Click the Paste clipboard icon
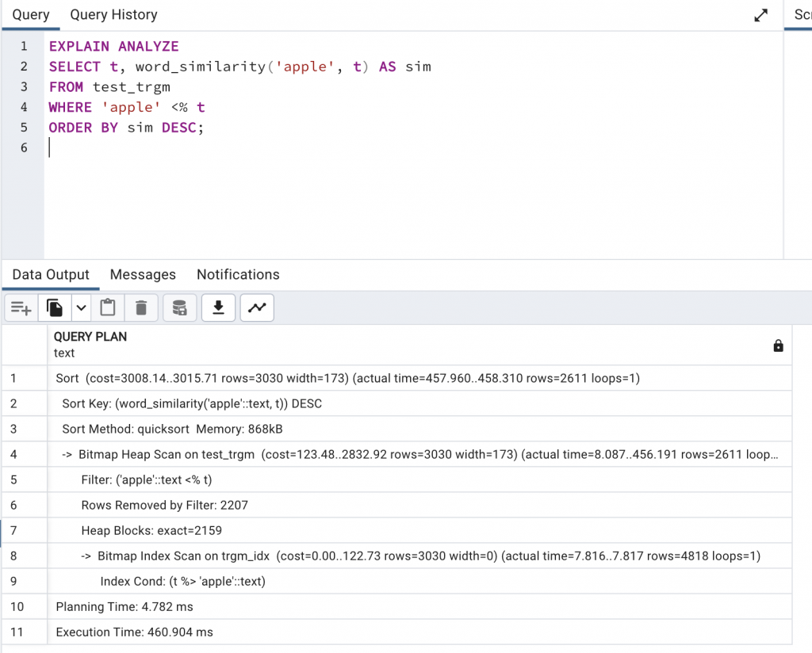Screen dimensions: 812x653 pos(108,307)
